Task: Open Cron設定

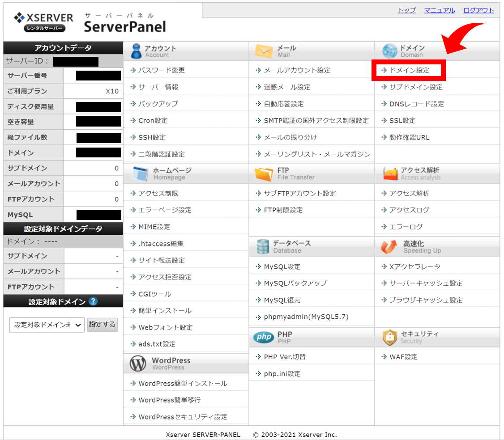Action: 153,120
